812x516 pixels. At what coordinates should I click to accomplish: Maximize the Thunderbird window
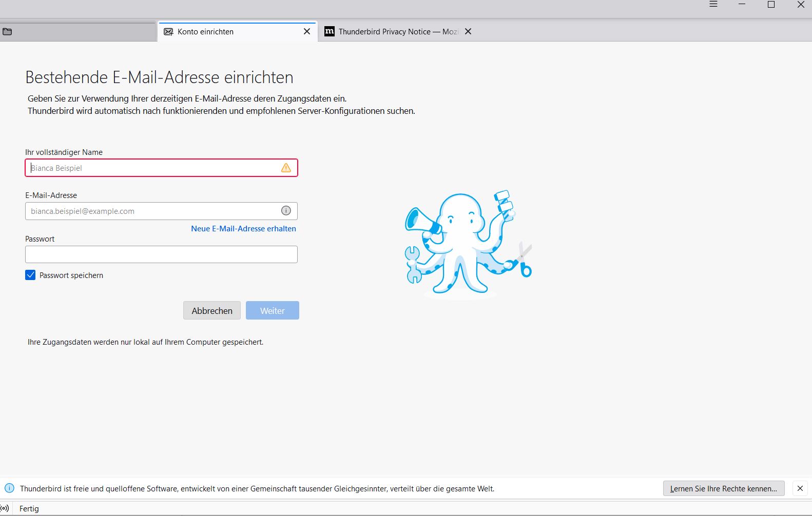tap(771, 4)
